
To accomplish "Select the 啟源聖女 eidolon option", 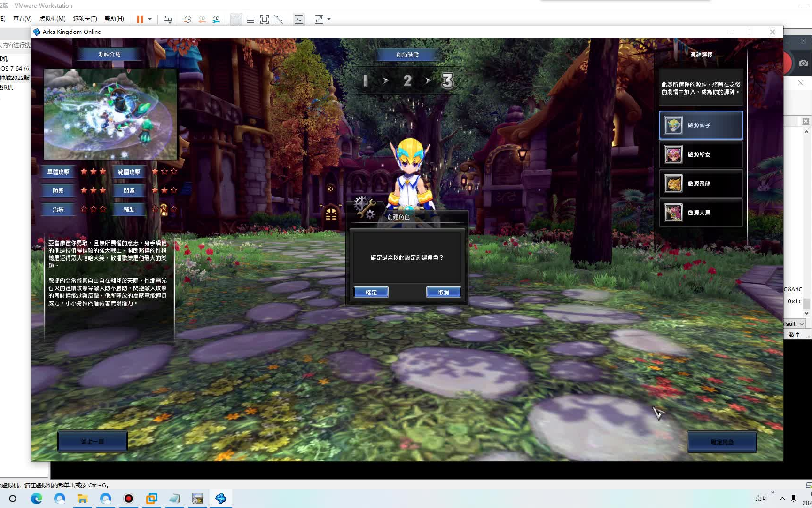I will pos(701,154).
